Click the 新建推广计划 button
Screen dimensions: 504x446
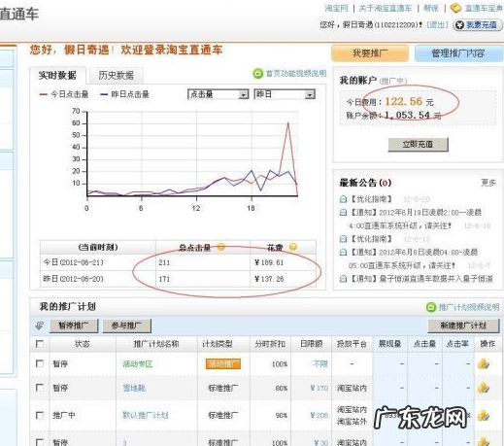(463, 326)
